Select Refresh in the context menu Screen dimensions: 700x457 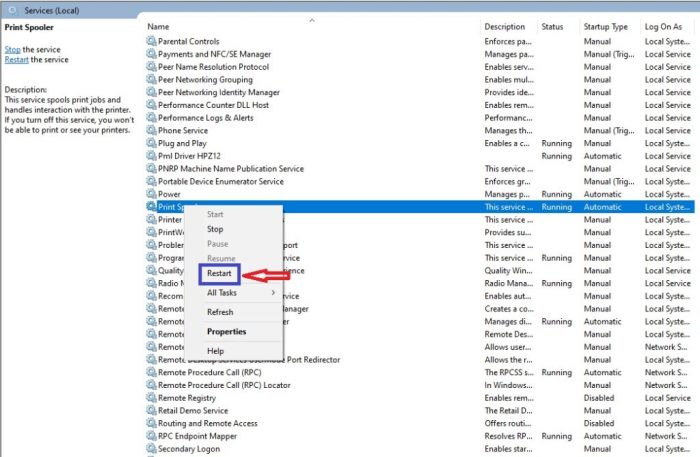tap(220, 312)
